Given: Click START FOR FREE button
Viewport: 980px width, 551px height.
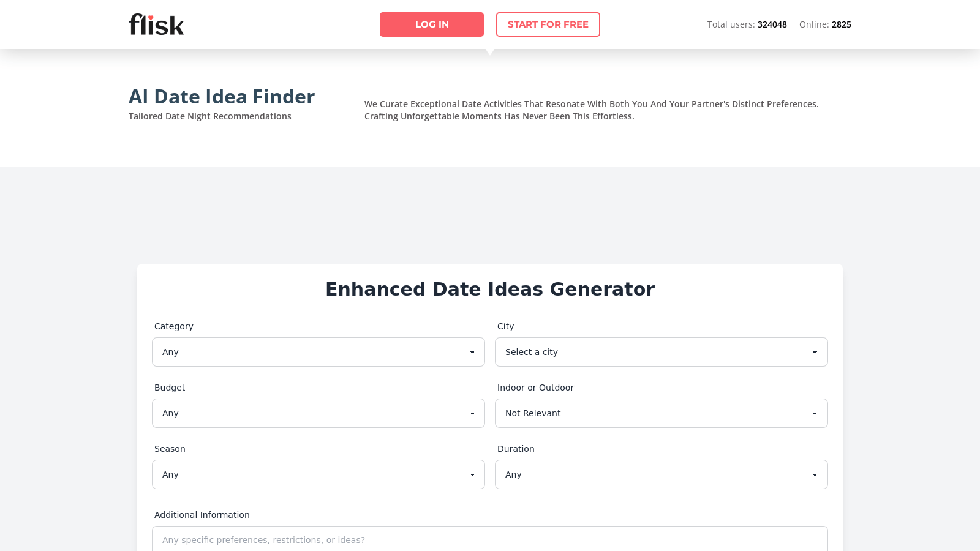Looking at the screenshot, I should [x=548, y=24].
